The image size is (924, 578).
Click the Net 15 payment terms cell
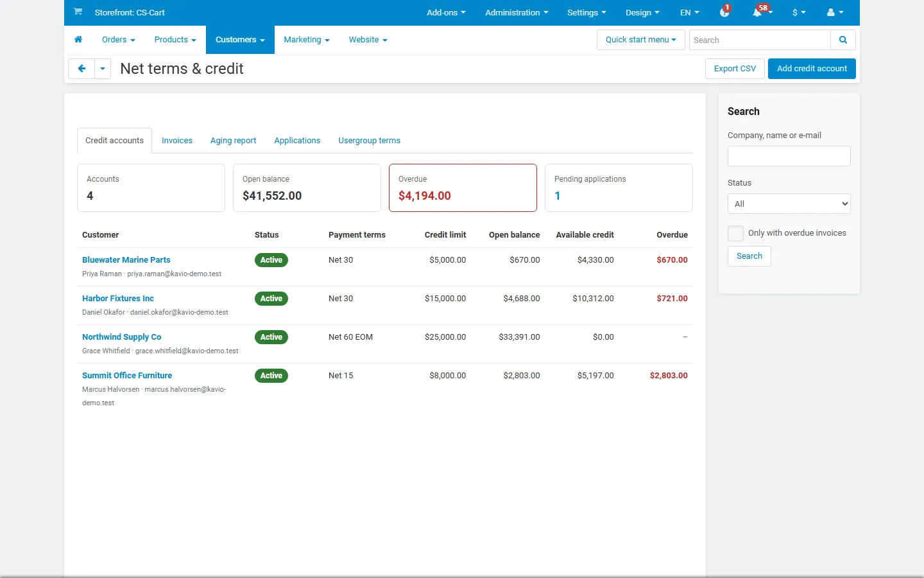coord(341,376)
